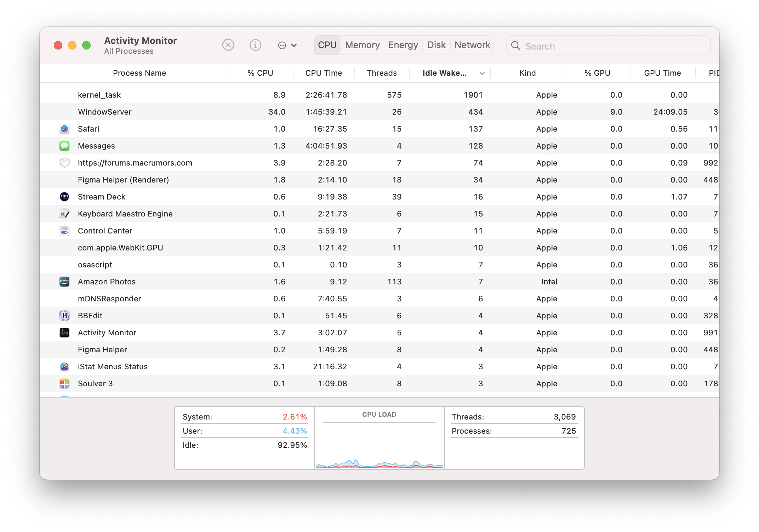Screen dimensions: 759x532
Task: Switch to the Memory tab
Action: (363, 45)
